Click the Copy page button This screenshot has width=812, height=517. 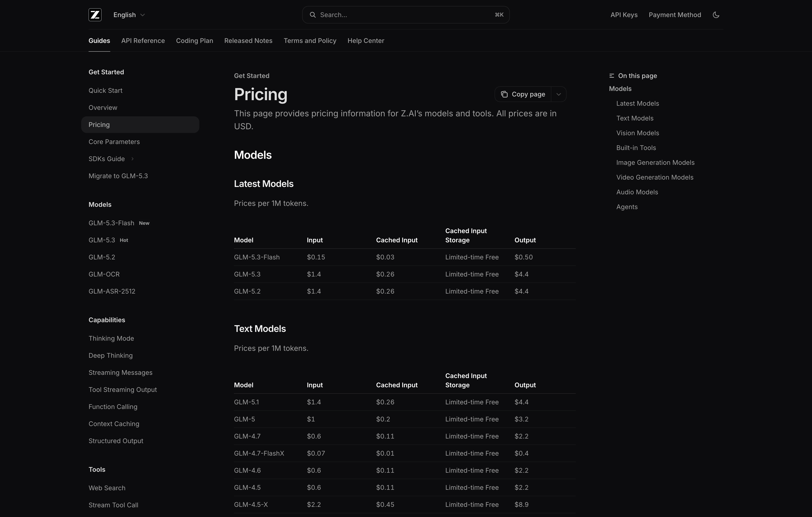pyautogui.click(x=523, y=94)
